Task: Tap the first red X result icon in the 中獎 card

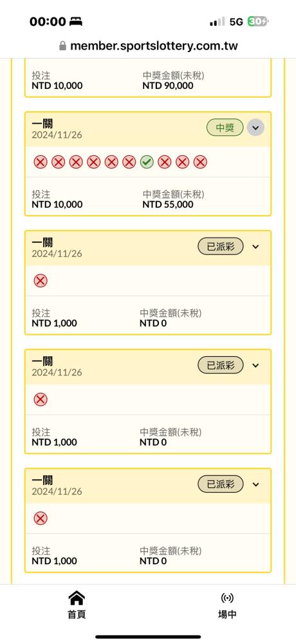Action: pos(41,162)
